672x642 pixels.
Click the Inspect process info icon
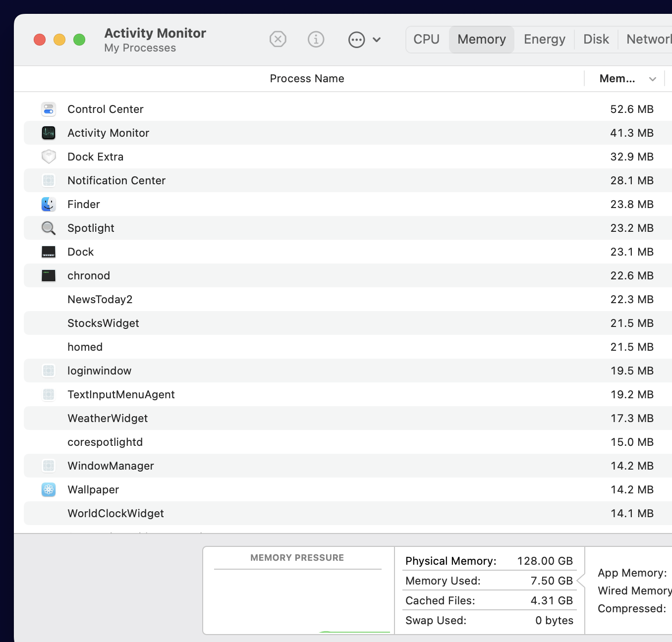(x=316, y=39)
